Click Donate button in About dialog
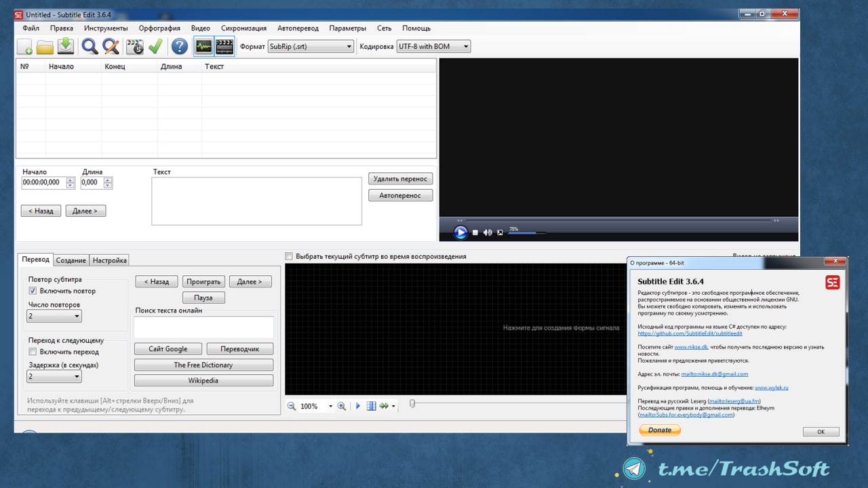This screenshot has width=868, height=488. tap(660, 430)
